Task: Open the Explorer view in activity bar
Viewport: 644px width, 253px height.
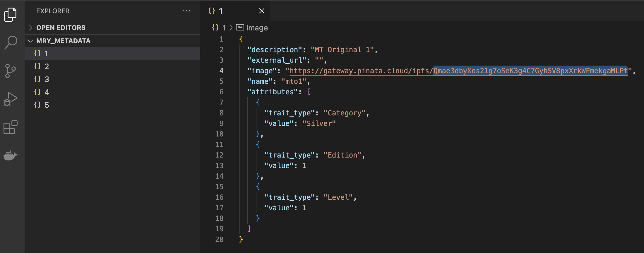Action: 11,14
